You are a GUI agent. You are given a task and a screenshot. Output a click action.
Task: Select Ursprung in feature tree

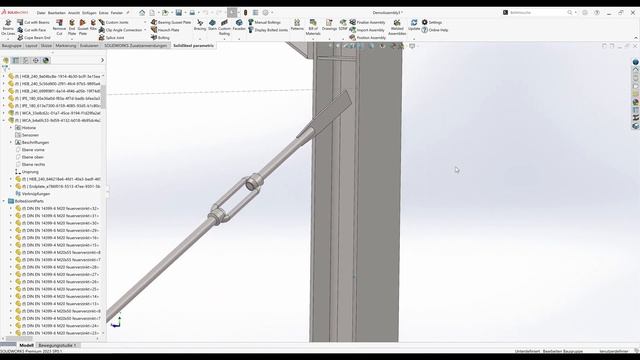point(27,172)
